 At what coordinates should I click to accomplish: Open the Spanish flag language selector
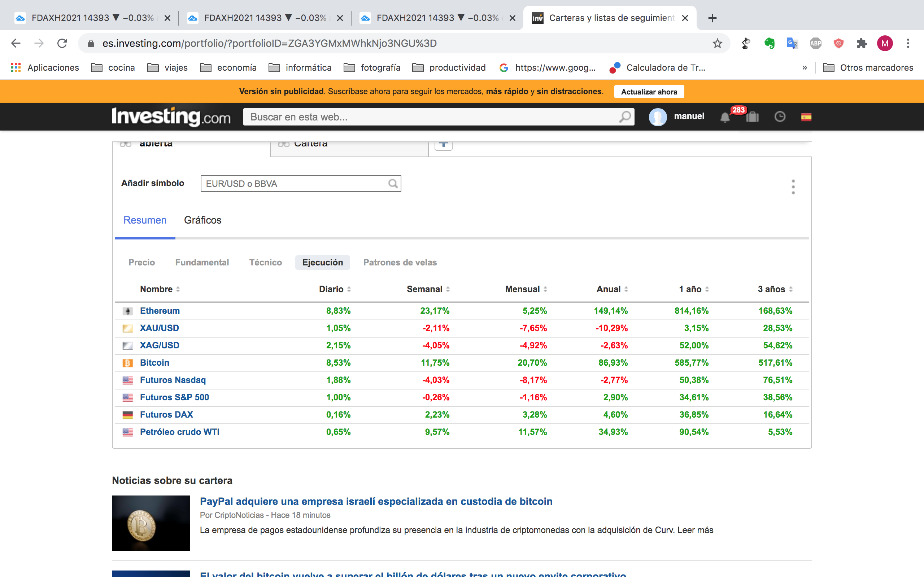pos(806,117)
